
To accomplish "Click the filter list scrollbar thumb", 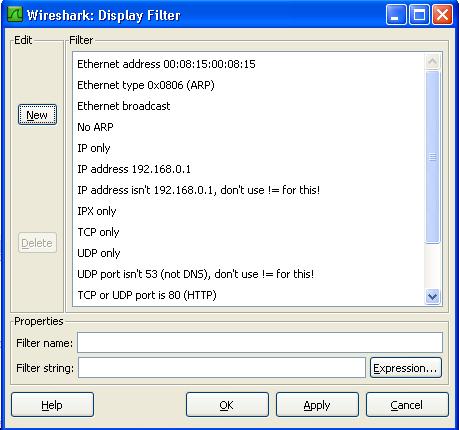I will (x=433, y=156).
